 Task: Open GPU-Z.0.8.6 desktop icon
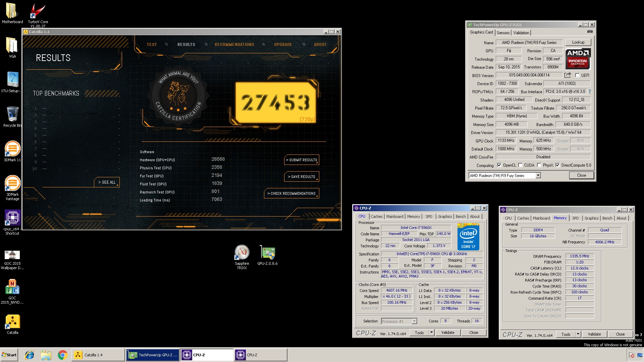[267, 255]
